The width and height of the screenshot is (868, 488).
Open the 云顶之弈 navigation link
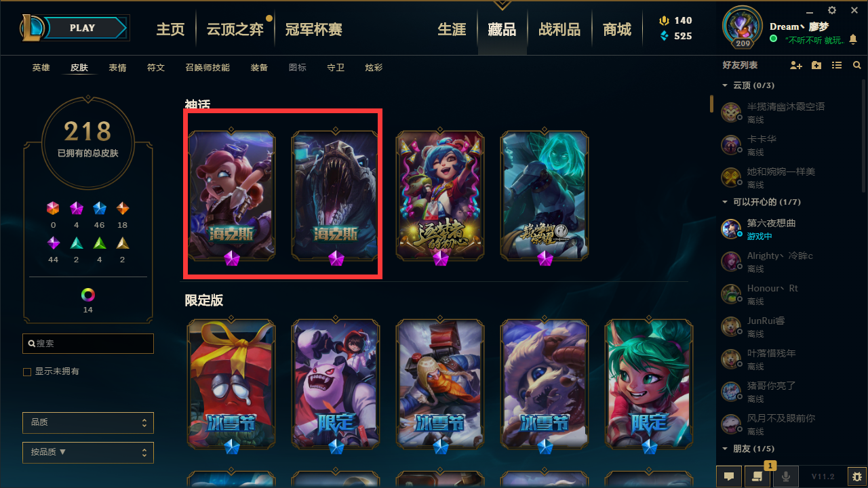235,29
